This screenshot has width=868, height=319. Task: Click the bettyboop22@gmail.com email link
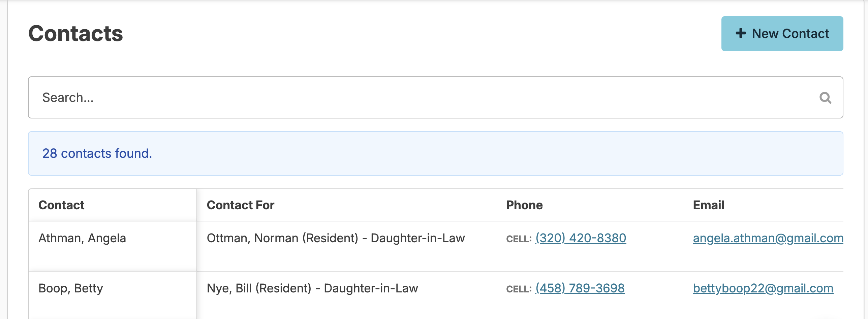[x=763, y=288]
